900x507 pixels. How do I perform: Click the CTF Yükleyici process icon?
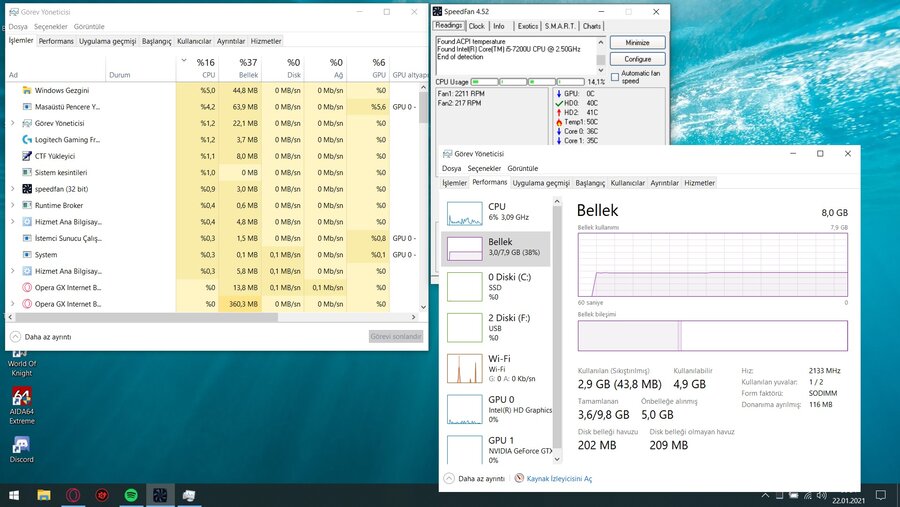tap(27, 156)
